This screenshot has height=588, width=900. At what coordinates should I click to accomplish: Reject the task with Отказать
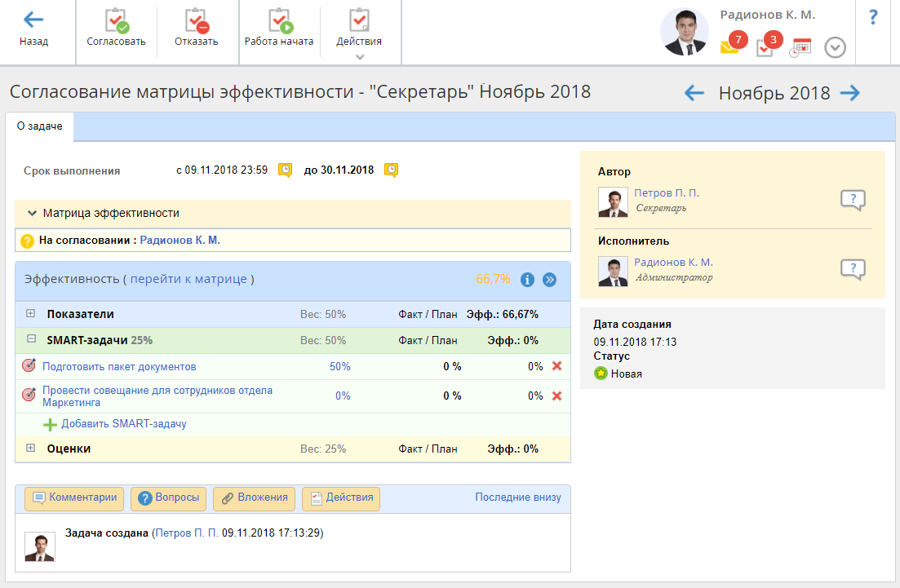[x=196, y=21]
